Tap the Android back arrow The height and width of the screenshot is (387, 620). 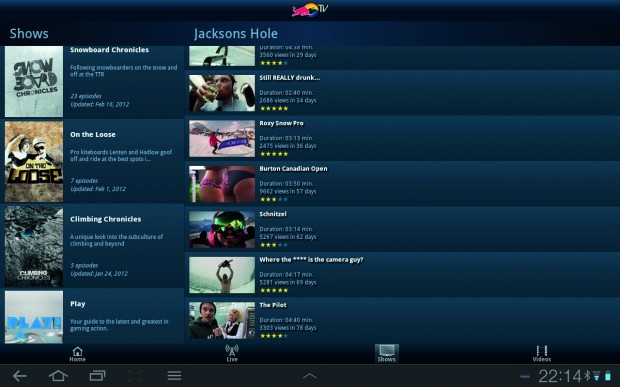pos(19,376)
